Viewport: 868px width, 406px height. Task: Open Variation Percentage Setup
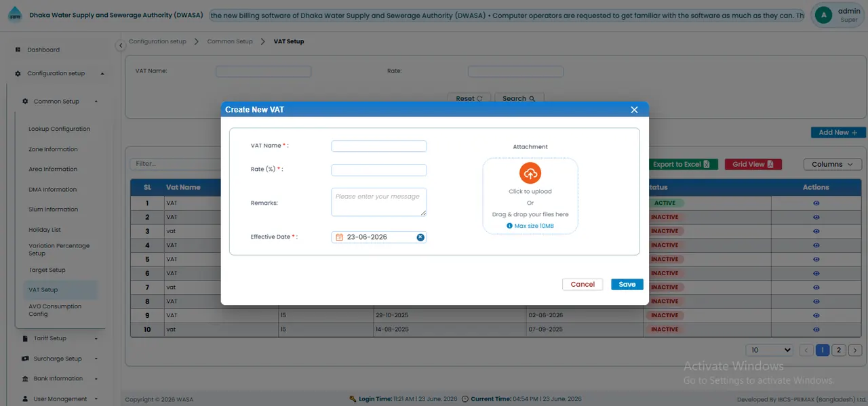tap(59, 249)
